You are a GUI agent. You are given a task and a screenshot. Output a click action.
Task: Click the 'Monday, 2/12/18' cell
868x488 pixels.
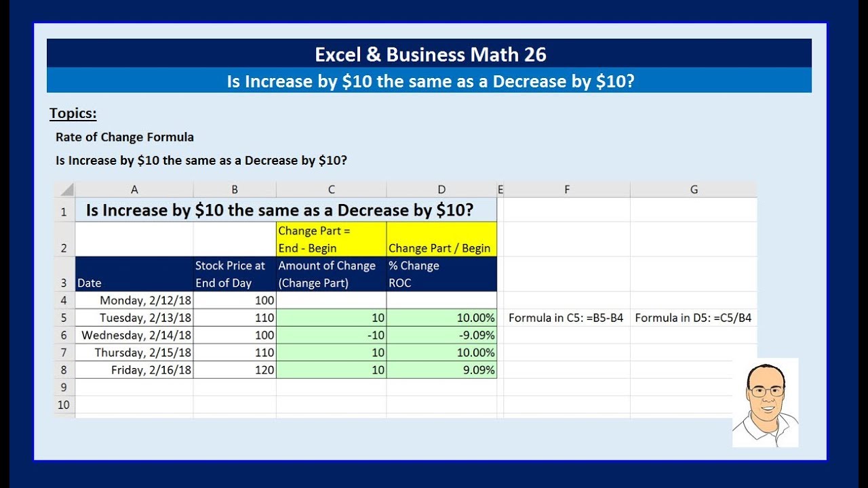[x=134, y=300]
